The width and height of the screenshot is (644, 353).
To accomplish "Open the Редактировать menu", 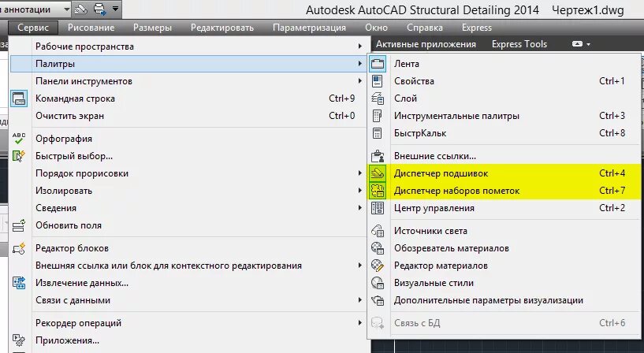I will pos(222,28).
